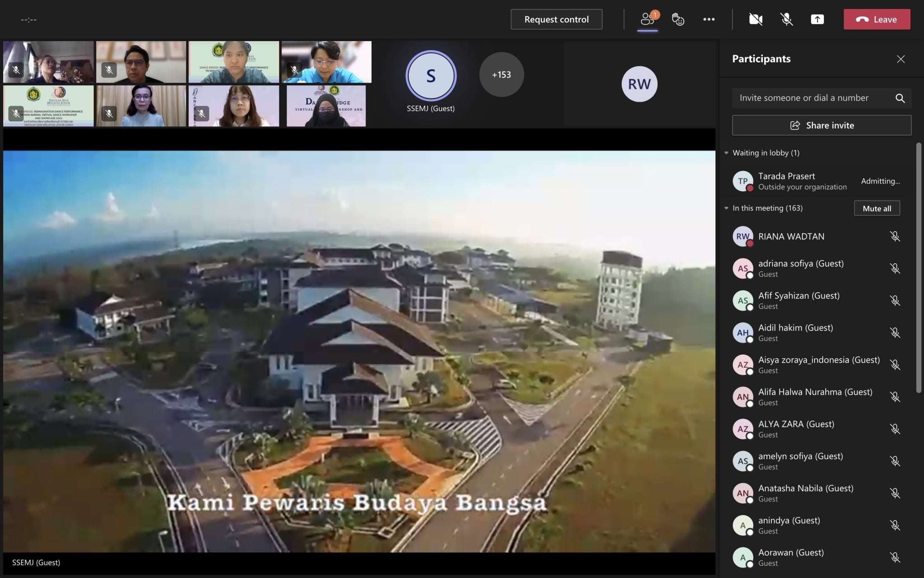The height and width of the screenshot is (578, 924).
Task: Show the +153 additional participants
Action: (501, 75)
